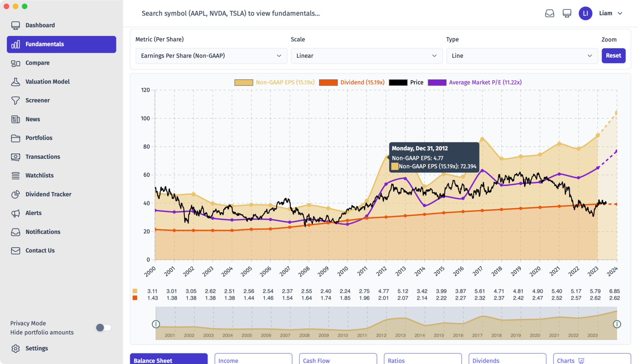The image size is (638, 364).
Task: Click the 2.01 dividend value under 2012
Action: (x=383, y=298)
